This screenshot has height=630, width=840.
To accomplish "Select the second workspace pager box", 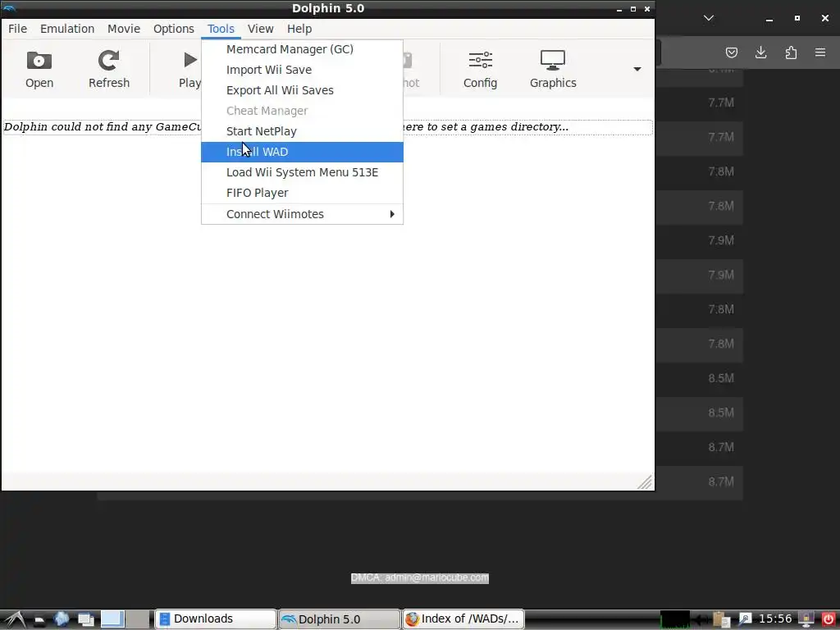I will (x=138, y=619).
